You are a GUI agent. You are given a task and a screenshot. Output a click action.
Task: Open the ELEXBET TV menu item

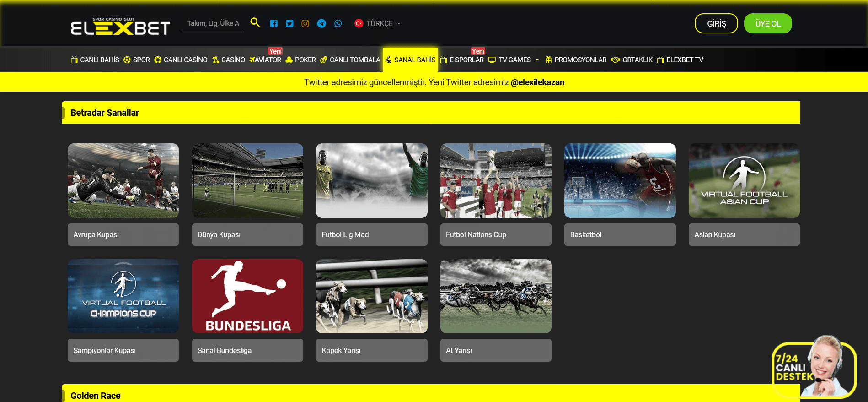coord(680,60)
